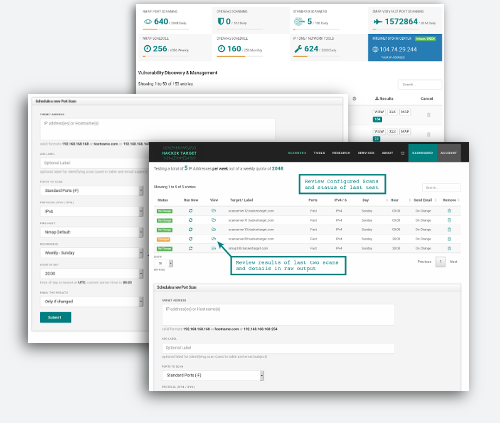500x423 pixels.
Task: Click VIEW button in the 104 badge row
Action: click(x=379, y=112)
